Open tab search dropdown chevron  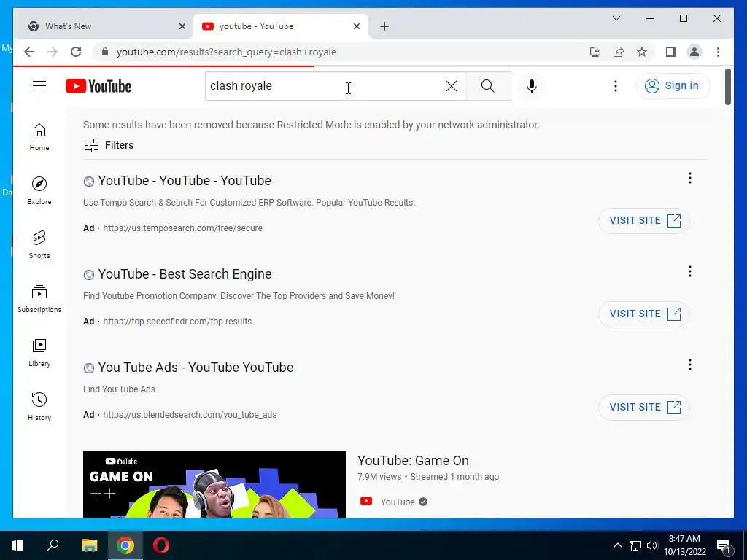tap(616, 18)
